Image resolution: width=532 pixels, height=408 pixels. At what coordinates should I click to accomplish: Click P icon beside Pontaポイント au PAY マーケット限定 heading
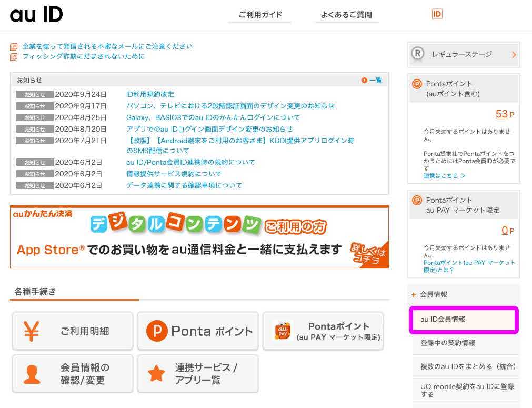[417, 200]
